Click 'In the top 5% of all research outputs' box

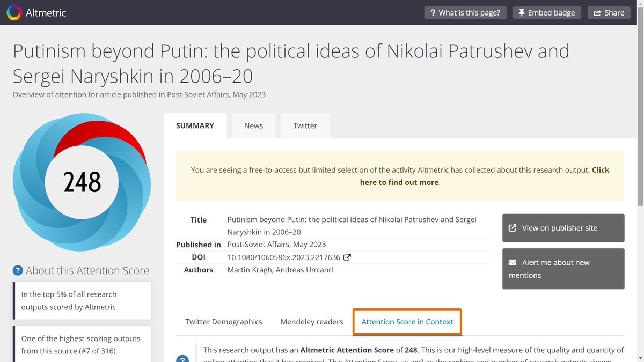pos(82,300)
